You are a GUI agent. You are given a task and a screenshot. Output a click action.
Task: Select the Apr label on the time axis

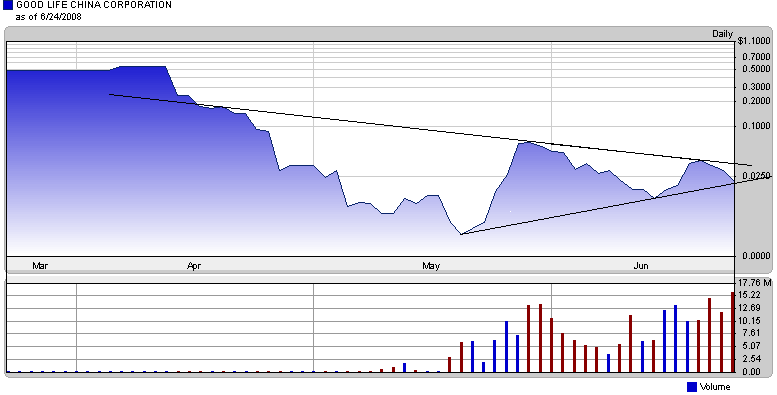[194, 266]
